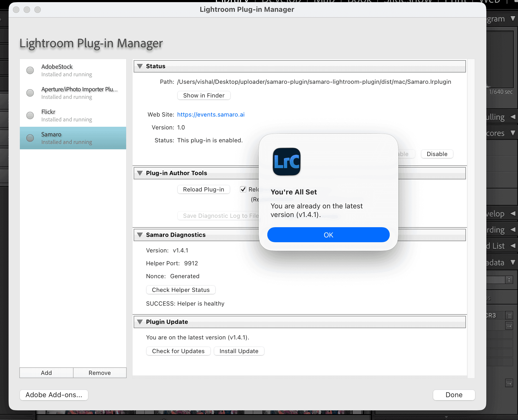Expand the panel ending in "d List" in Lightroom
518x420 pixels.
(513, 246)
